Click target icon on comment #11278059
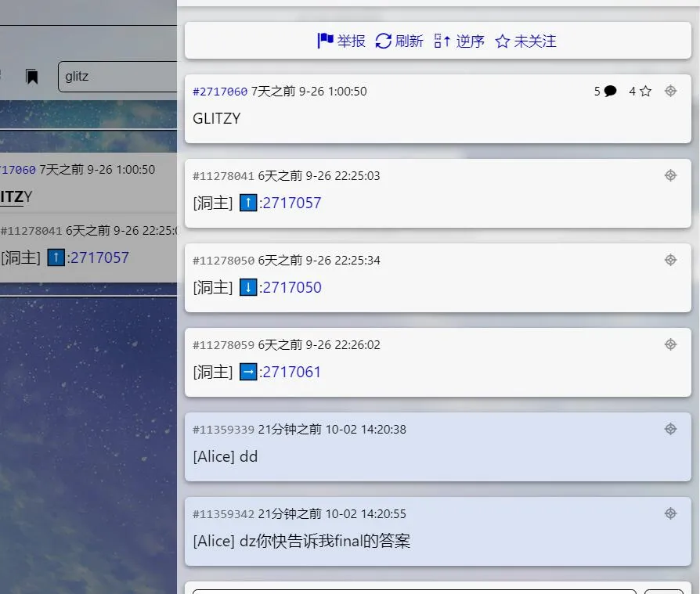 pyautogui.click(x=670, y=344)
